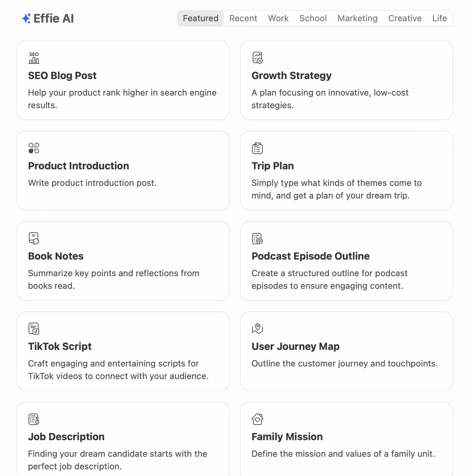Viewport: 473px width, 476px height.
Task: Click the Growth Strategy chart icon
Action: tap(257, 58)
